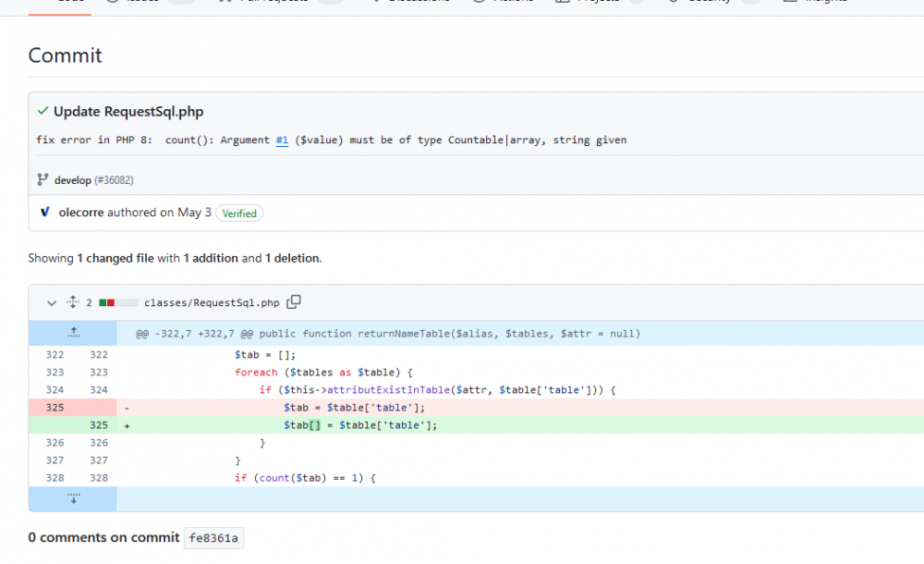Select the deleted line number 325

tap(55, 408)
